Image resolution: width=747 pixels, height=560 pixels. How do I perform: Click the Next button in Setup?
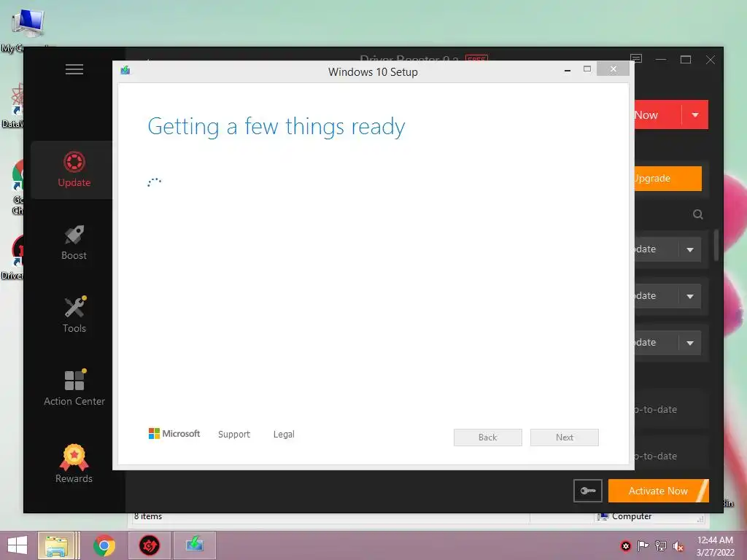point(565,437)
